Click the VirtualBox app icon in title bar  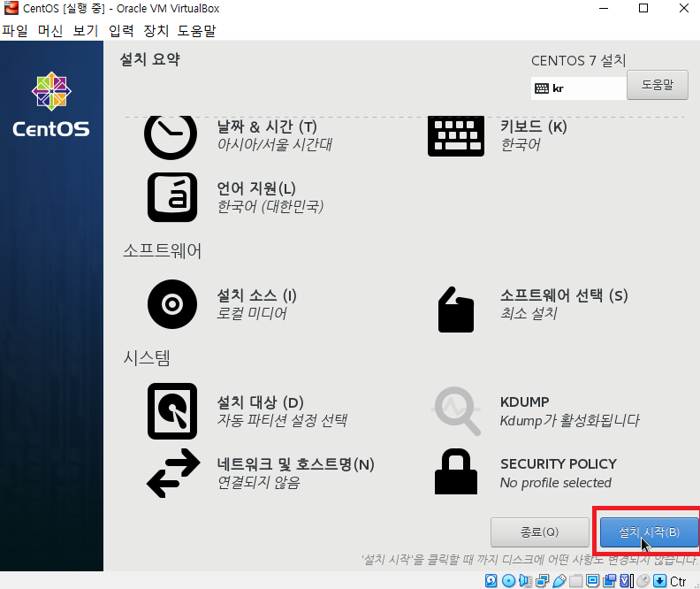(x=11, y=8)
